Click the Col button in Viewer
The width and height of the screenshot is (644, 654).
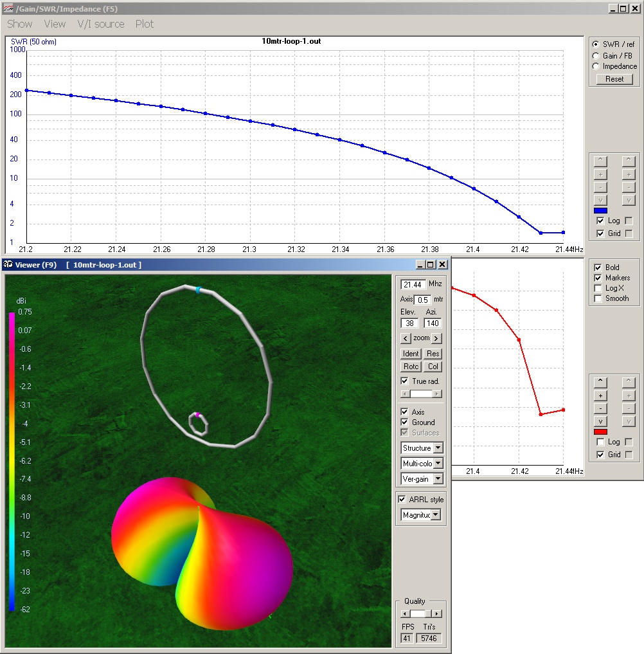pyautogui.click(x=433, y=367)
